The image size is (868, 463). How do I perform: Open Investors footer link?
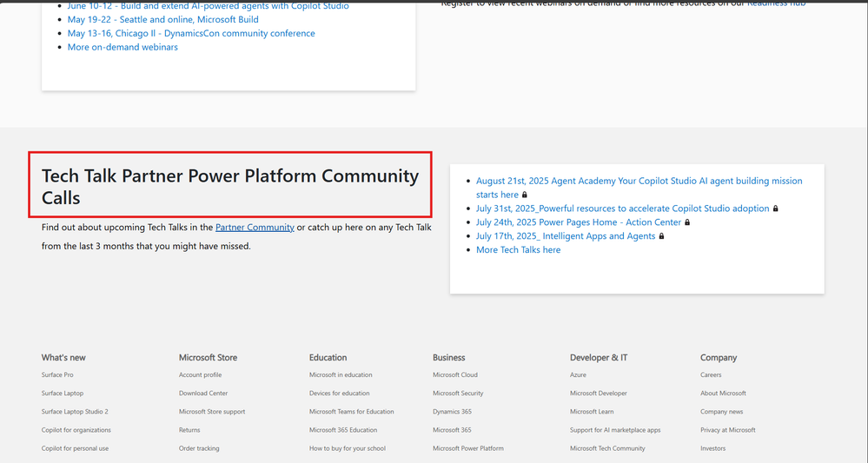point(712,448)
